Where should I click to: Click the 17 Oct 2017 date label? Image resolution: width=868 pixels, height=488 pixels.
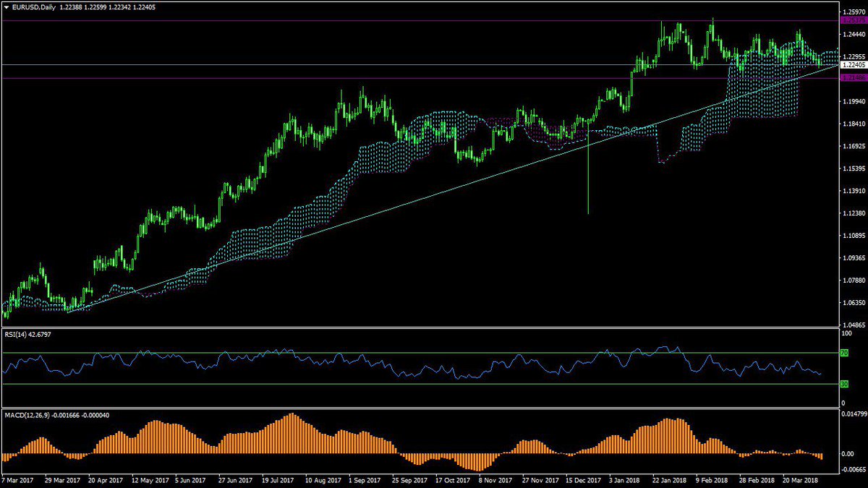pyautogui.click(x=454, y=479)
